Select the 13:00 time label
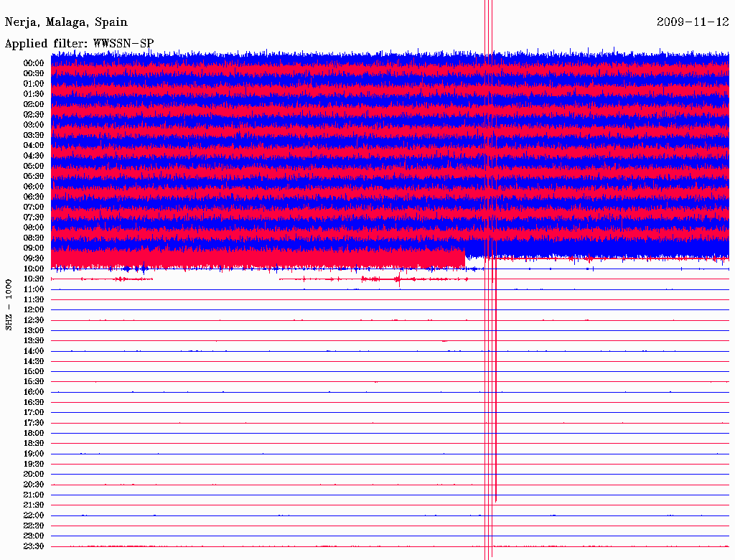This screenshot has width=735, height=560. click(34, 330)
